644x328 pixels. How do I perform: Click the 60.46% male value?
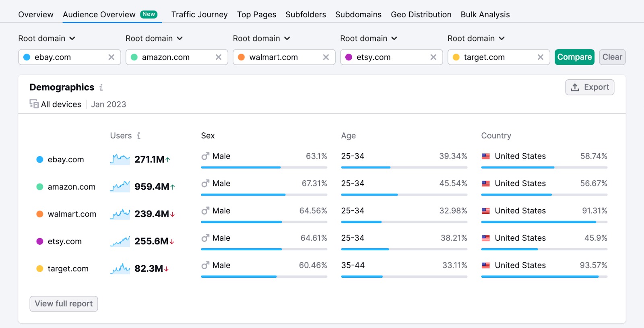click(313, 266)
